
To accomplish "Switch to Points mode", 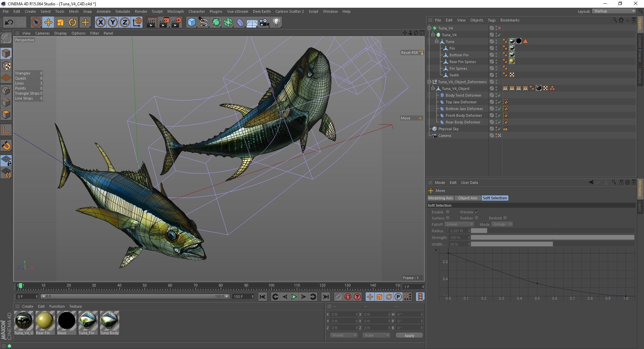I will click(6, 90).
